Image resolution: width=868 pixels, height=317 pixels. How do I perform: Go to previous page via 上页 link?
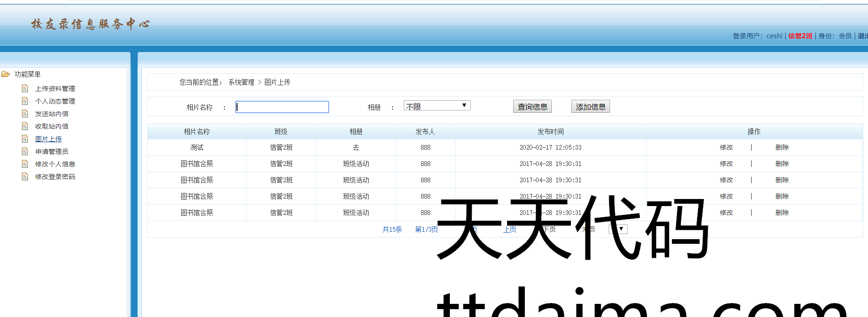tap(510, 229)
